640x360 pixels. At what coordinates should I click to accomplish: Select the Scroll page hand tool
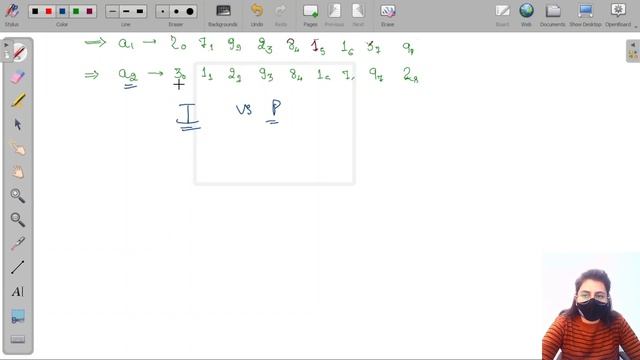18,172
